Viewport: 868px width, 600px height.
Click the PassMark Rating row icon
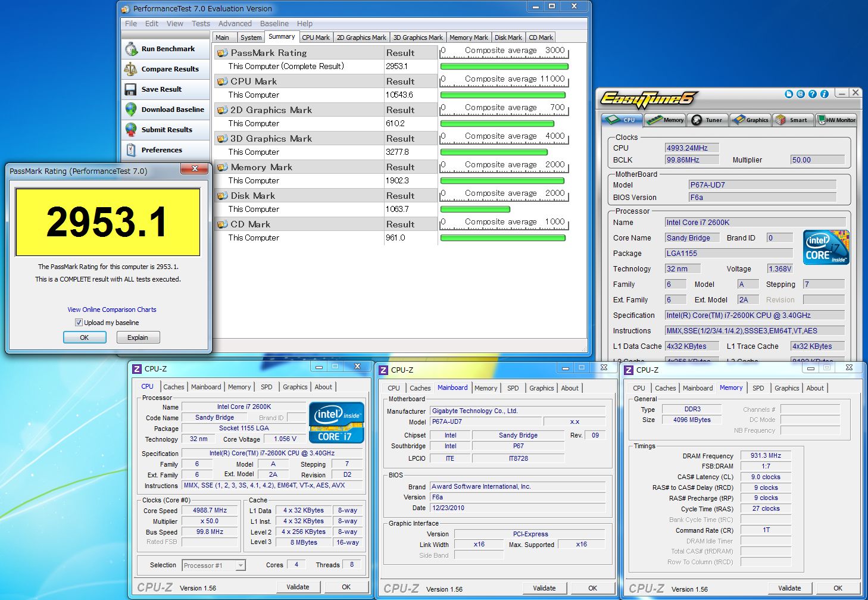[223, 53]
